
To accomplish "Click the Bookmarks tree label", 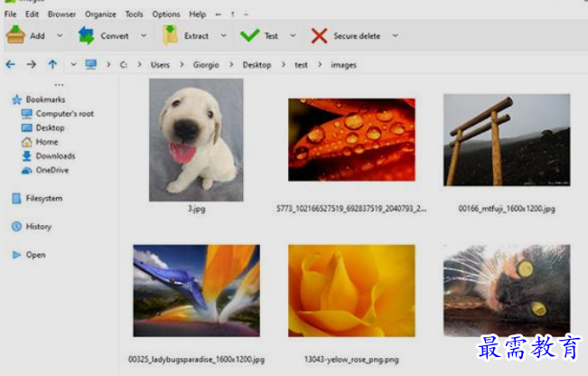I will [x=46, y=99].
